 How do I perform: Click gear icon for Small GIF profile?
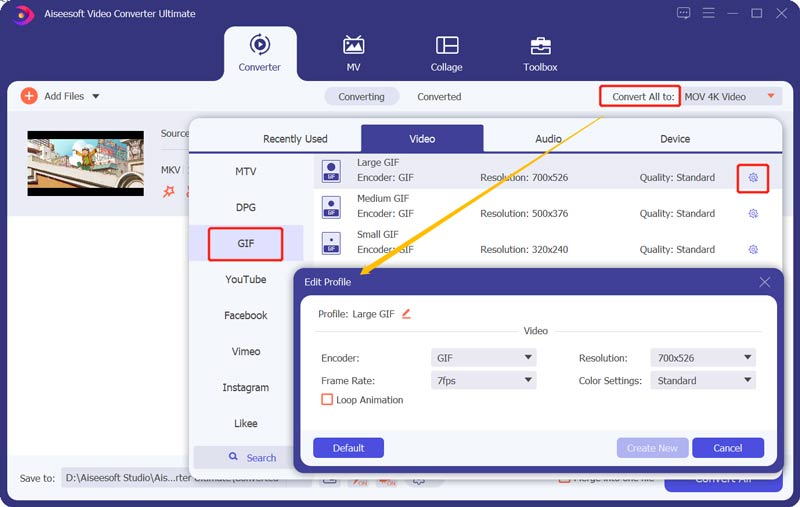tap(753, 250)
